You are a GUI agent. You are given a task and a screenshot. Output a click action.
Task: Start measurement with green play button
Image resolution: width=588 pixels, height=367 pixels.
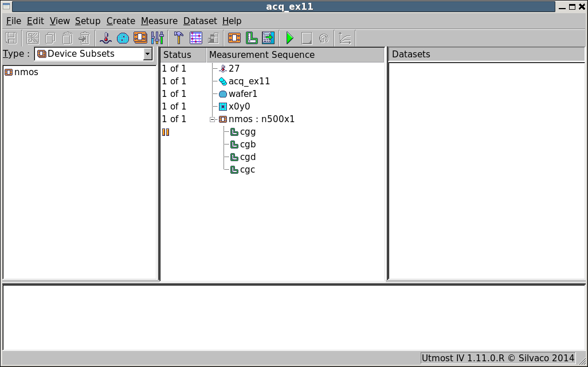coord(290,38)
